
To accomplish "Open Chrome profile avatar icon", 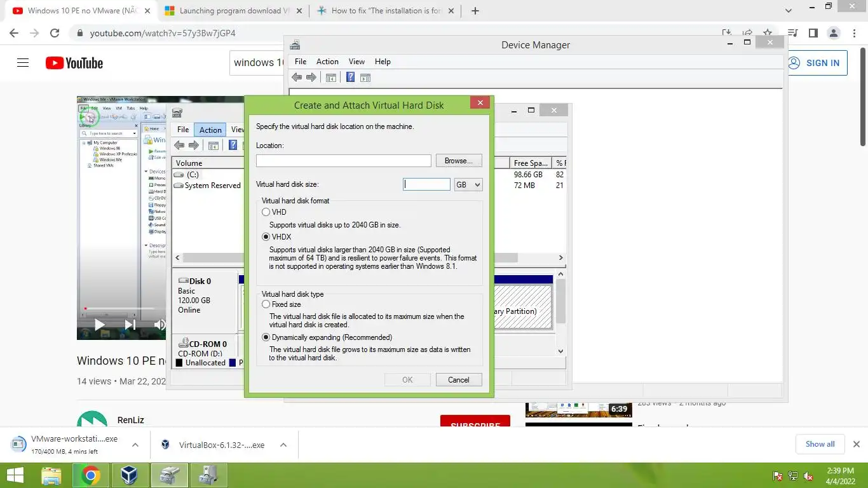I will (x=833, y=33).
